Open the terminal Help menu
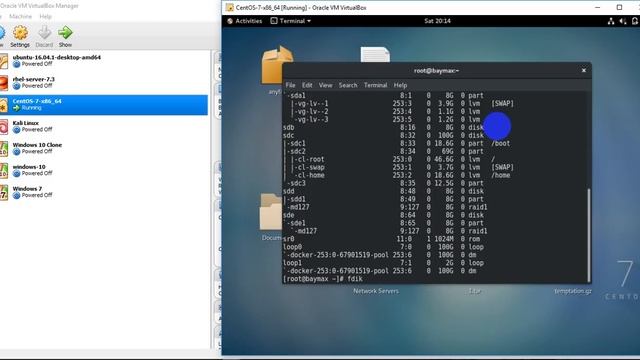640x360 pixels. [400, 85]
